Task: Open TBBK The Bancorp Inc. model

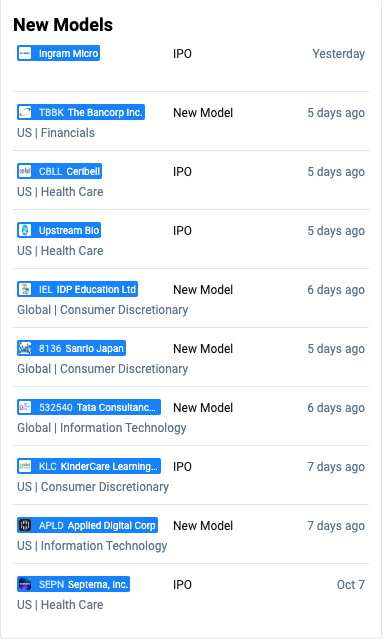Action: pos(81,112)
